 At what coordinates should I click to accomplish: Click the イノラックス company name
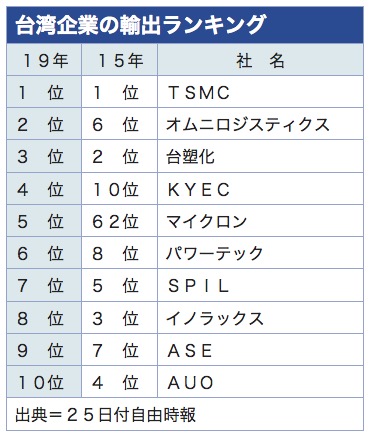tap(215, 318)
